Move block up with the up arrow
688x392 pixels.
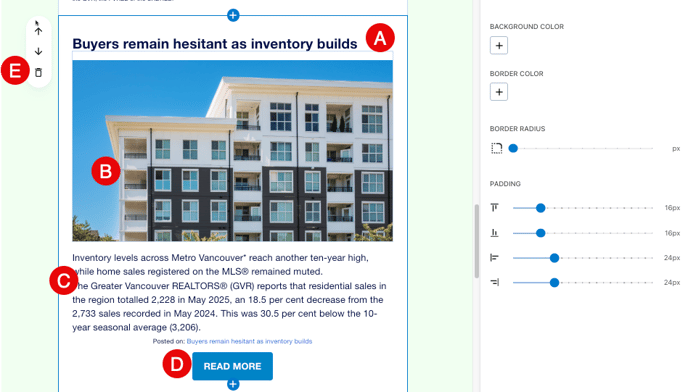[x=39, y=31]
